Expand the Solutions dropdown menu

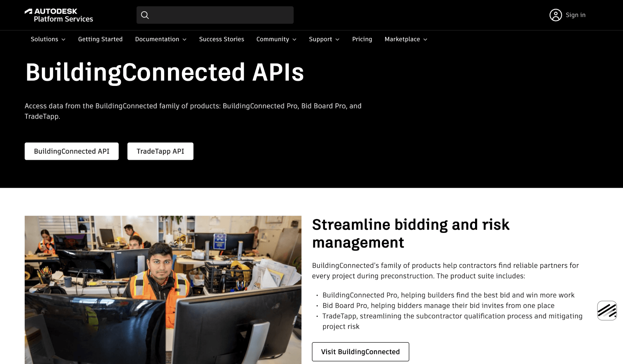click(x=48, y=39)
